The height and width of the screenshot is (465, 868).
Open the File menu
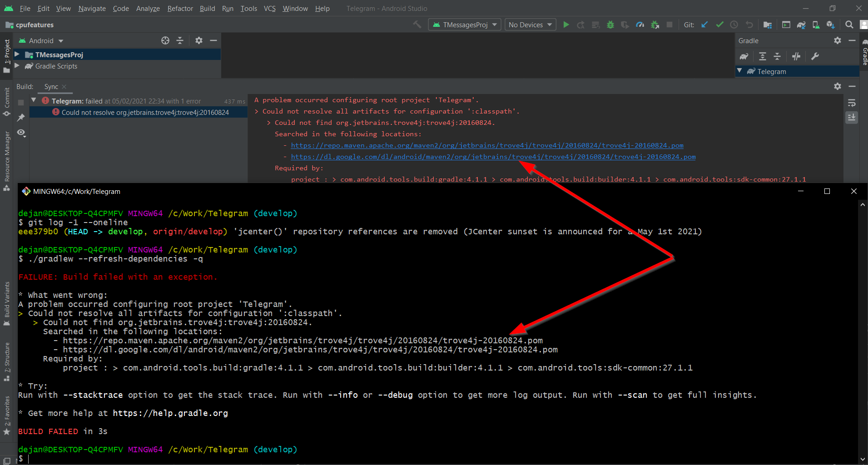pyautogui.click(x=25, y=8)
